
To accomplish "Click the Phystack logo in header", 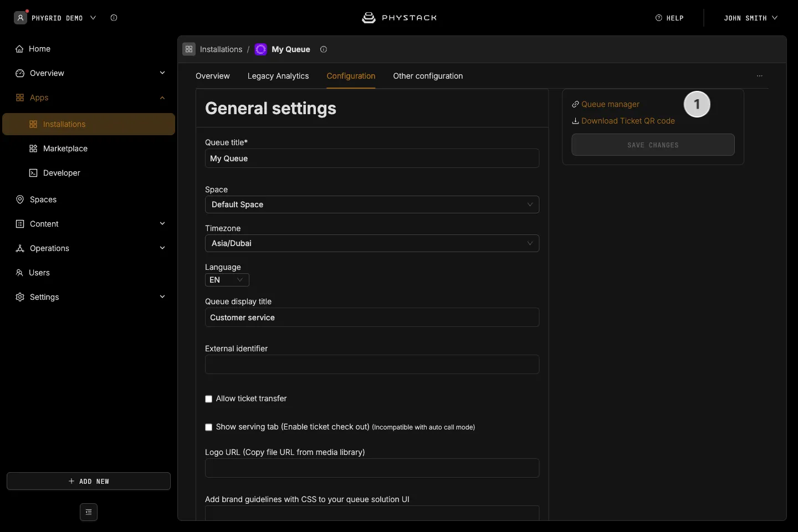I will coord(399,18).
